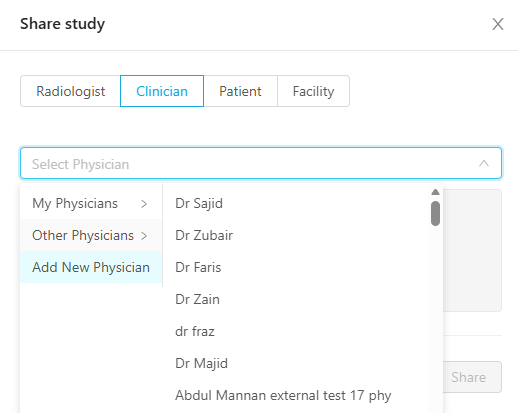Switch to the Radiologist tab
This screenshot has width=518, height=413.
coord(70,91)
